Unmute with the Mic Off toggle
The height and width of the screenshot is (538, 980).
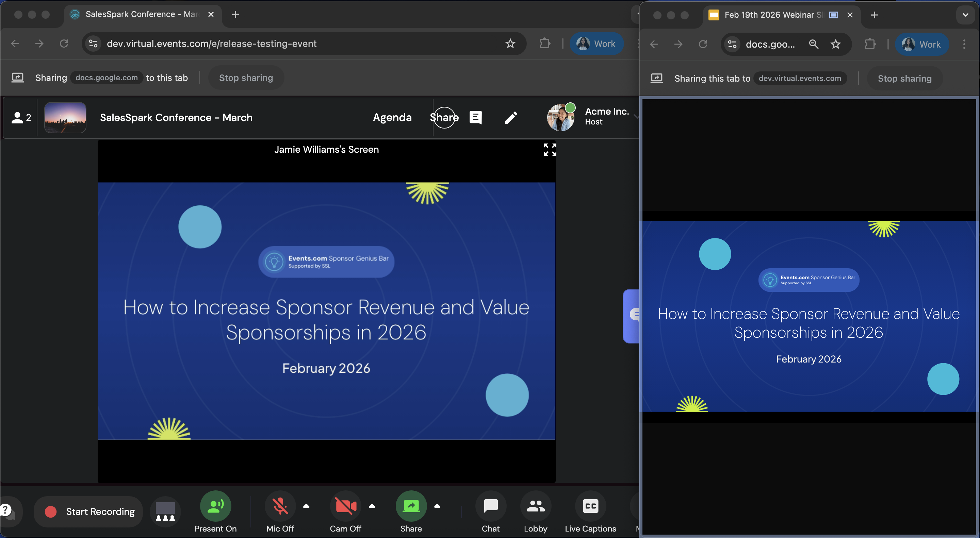click(280, 506)
